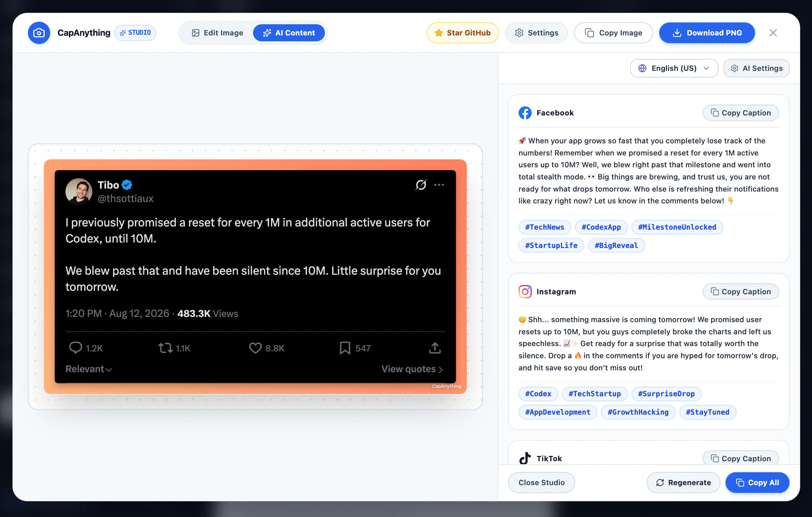Select the #Codex hashtag

pos(538,394)
